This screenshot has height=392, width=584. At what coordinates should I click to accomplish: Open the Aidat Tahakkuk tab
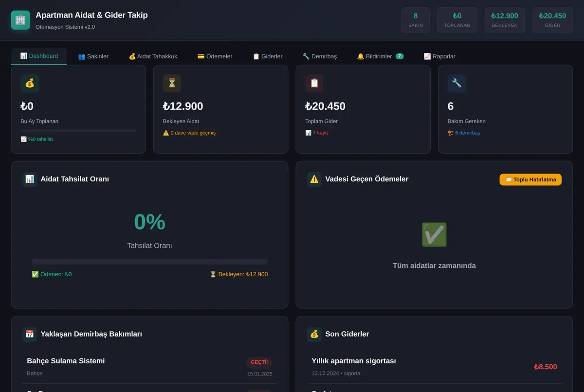pos(153,56)
